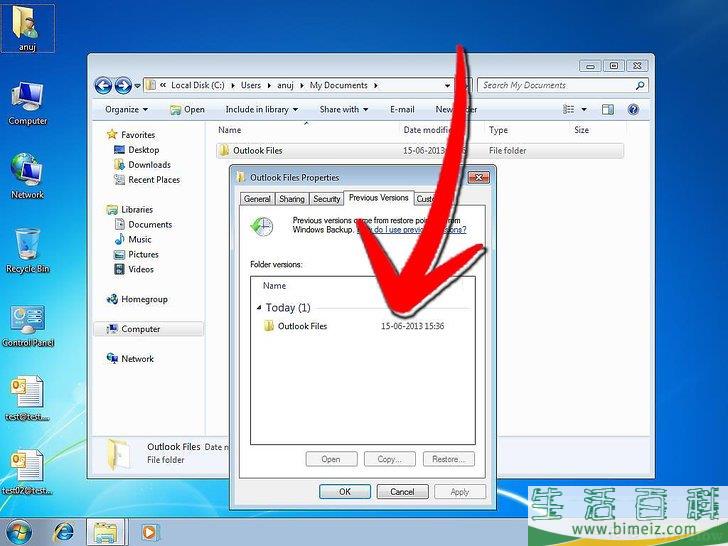Screen dimensions: 728x546
Task: Select Desktop under Favorites
Action: (136, 150)
